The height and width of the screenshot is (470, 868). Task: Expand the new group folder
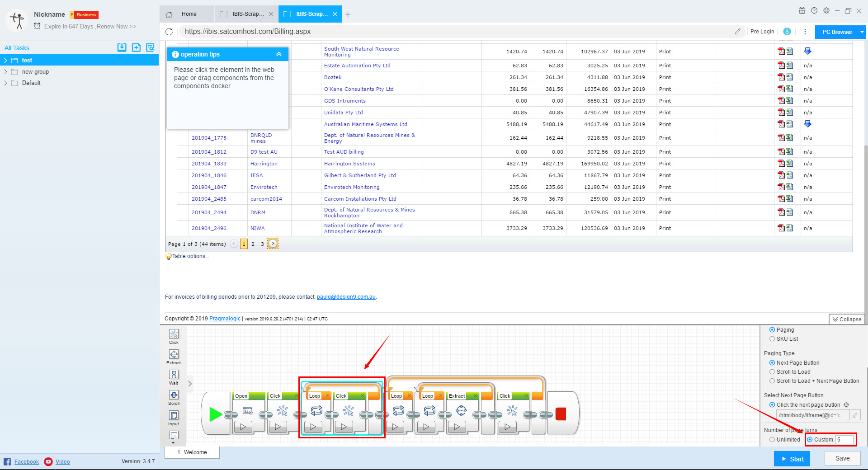(6, 71)
